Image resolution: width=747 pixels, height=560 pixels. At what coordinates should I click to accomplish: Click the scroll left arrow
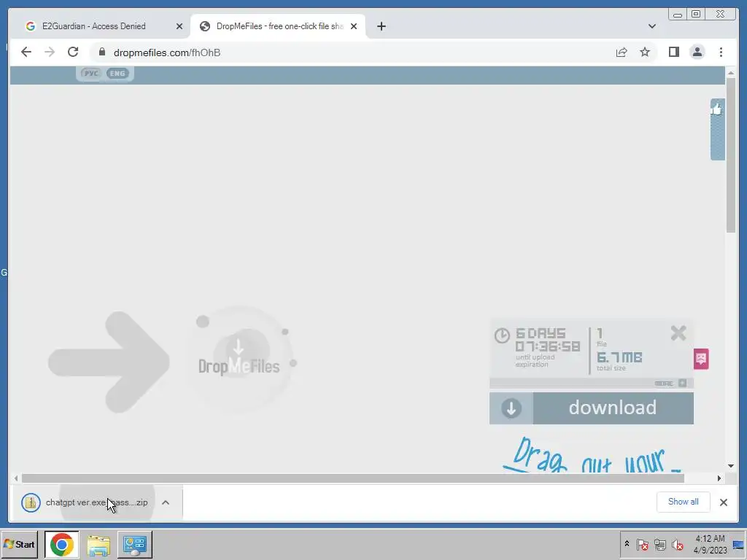point(16,478)
